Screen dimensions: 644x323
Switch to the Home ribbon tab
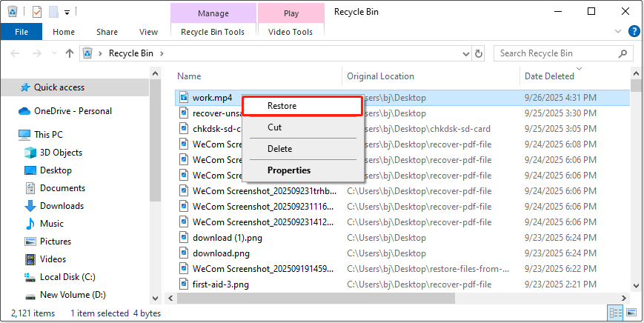tap(64, 32)
